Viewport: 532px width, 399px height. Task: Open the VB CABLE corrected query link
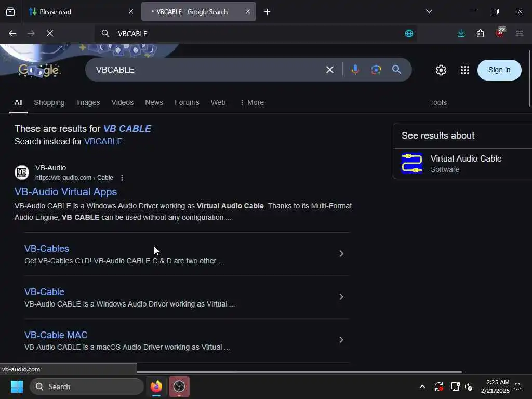(x=127, y=129)
